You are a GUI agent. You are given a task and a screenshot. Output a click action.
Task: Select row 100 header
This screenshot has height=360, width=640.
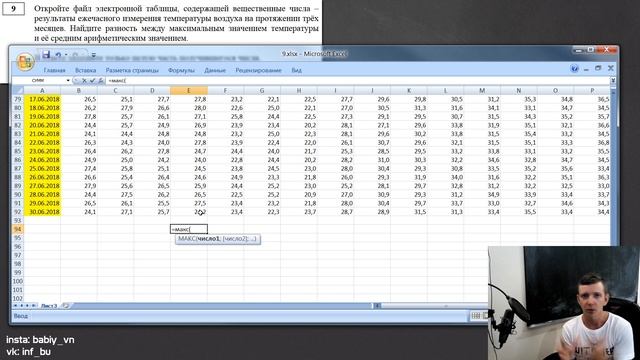pyautogui.click(x=18, y=281)
